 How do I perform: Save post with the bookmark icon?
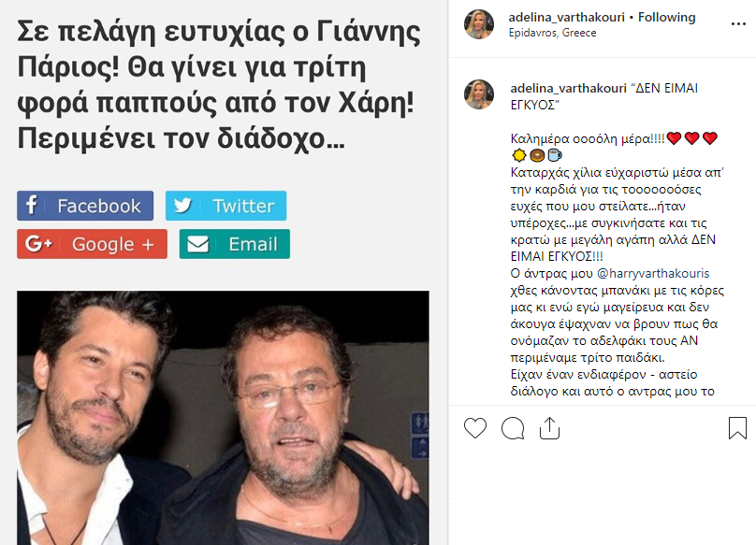737,427
